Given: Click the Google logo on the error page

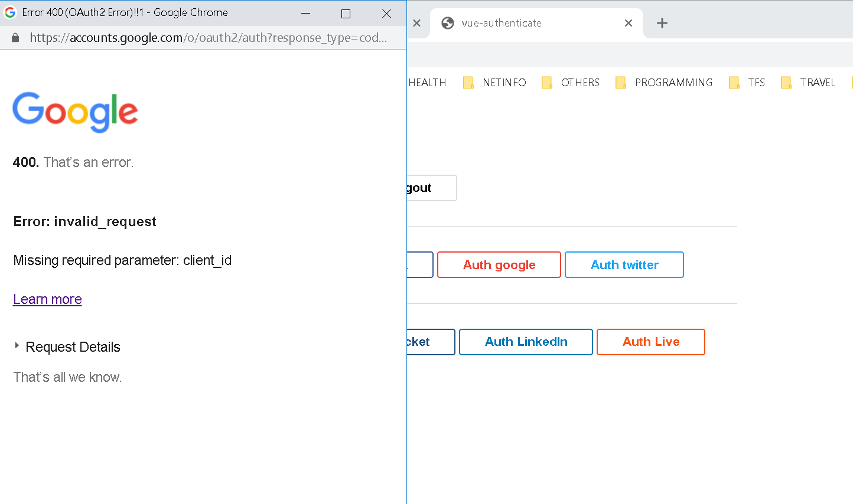Looking at the screenshot, I should pos(75,113).
